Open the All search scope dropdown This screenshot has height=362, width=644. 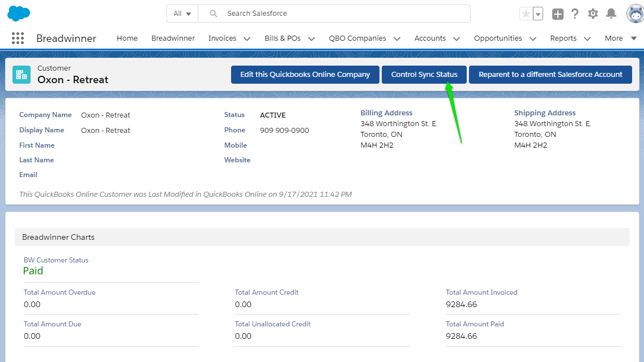tap(182, 14)
